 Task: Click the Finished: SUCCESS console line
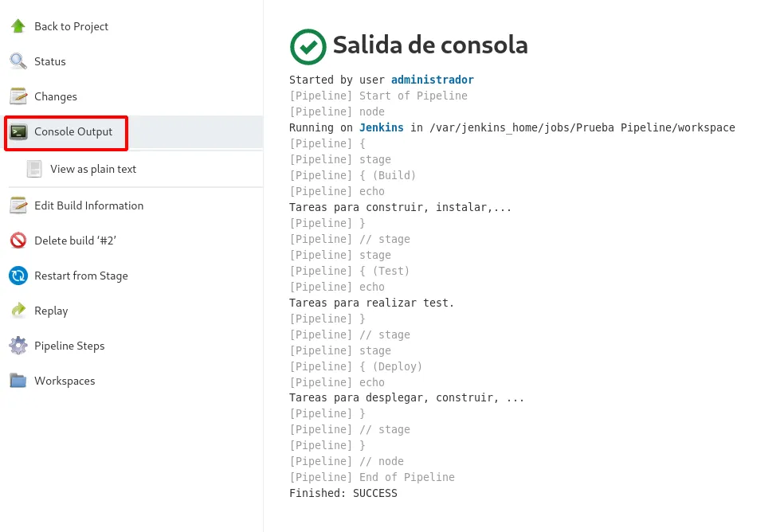click(343, 493)
